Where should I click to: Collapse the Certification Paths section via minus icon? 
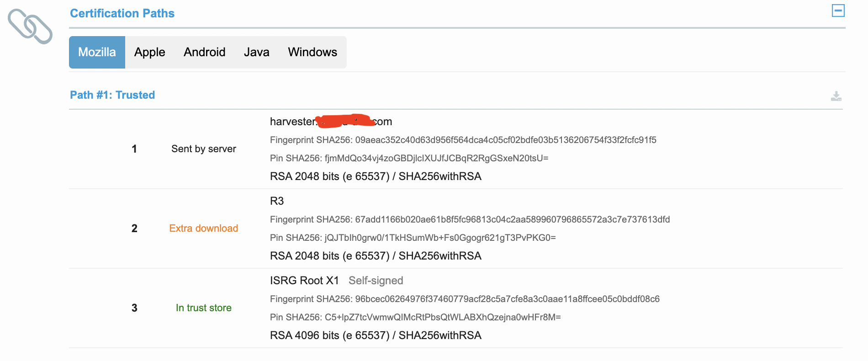coord(837,10)
